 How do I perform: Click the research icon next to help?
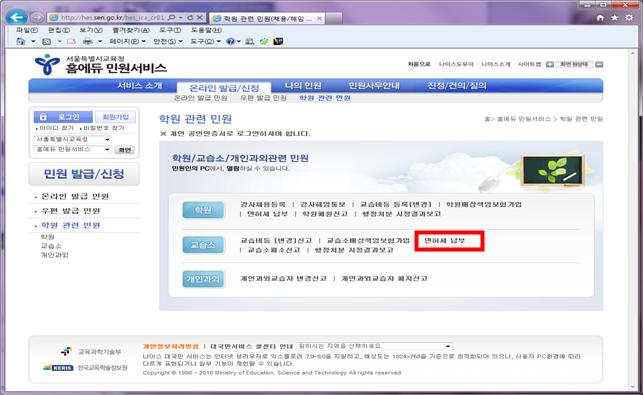pyautogui.click(x=249, y=41)
